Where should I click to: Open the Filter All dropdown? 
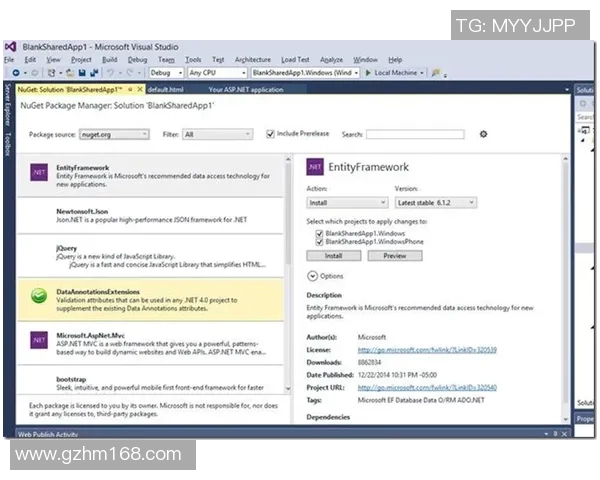217,134
